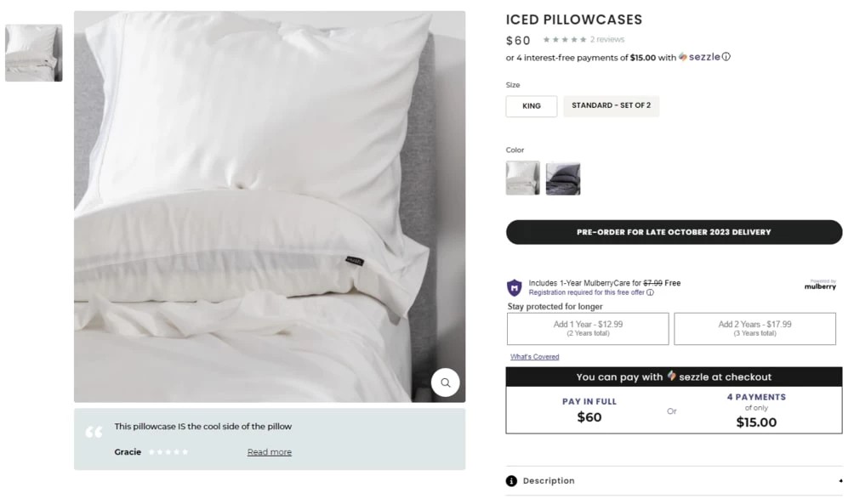Viewport: 854px width, 504px height.
Task: Click the Sezzle logo beside payments text
Action: pyautogui.click(x=699, y=57)
